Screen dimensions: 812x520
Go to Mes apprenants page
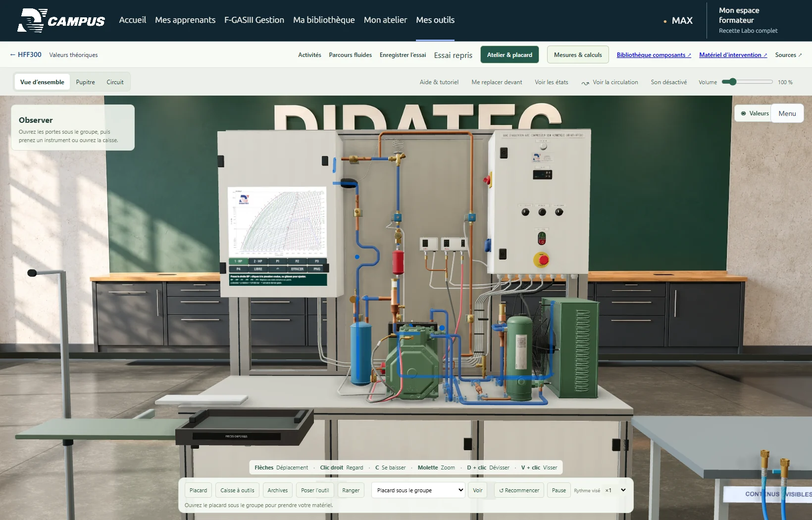click(185, 20)
